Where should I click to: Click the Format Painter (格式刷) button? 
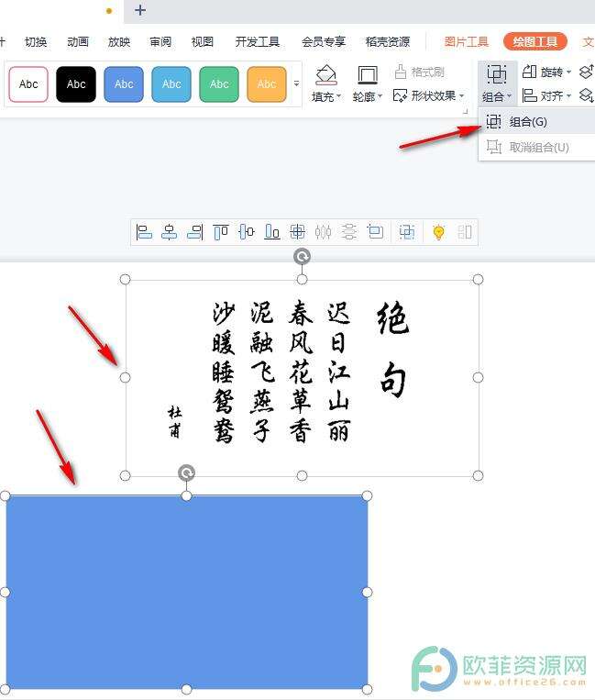tap(419, 72)
